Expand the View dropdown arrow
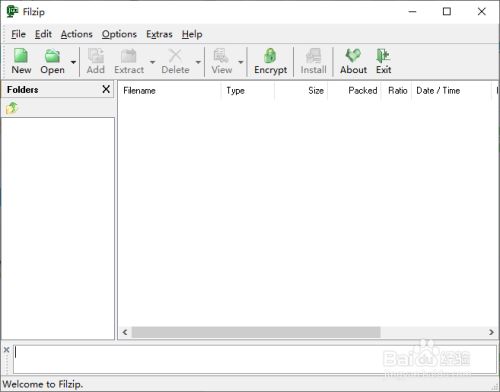500x392 pixels. (x=241, y=62)
